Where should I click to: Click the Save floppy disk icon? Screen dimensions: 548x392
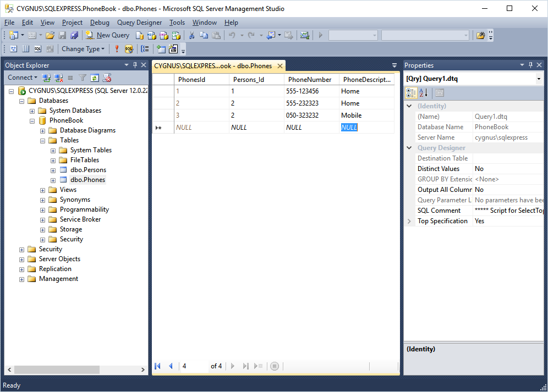pyautogui.click(x=62, y=35)
